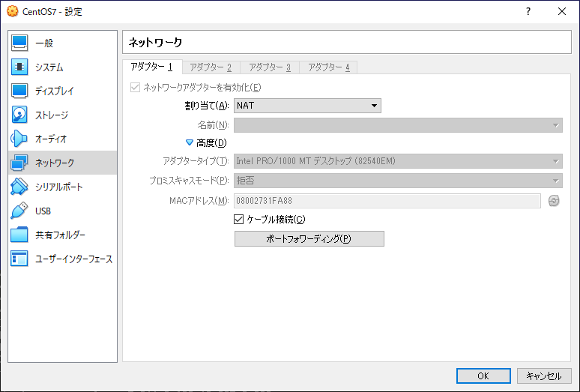The width and height of the screenshot is (580, 392).
Task: Click the MAC address regenerate icon
Action: click(554, 201)
